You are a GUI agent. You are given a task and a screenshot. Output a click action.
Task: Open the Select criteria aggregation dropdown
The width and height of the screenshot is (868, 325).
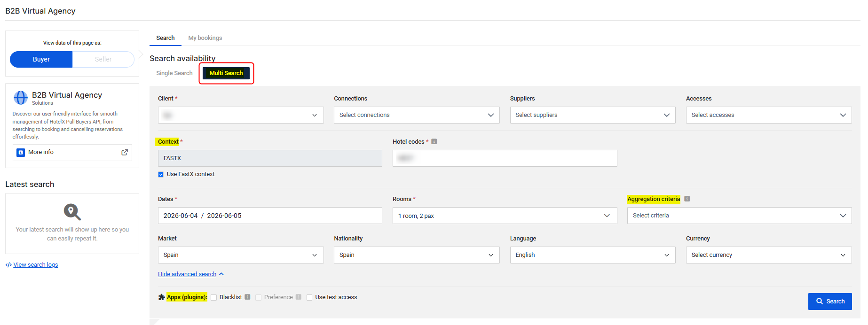pyautogui.click(x=739, y=216)
